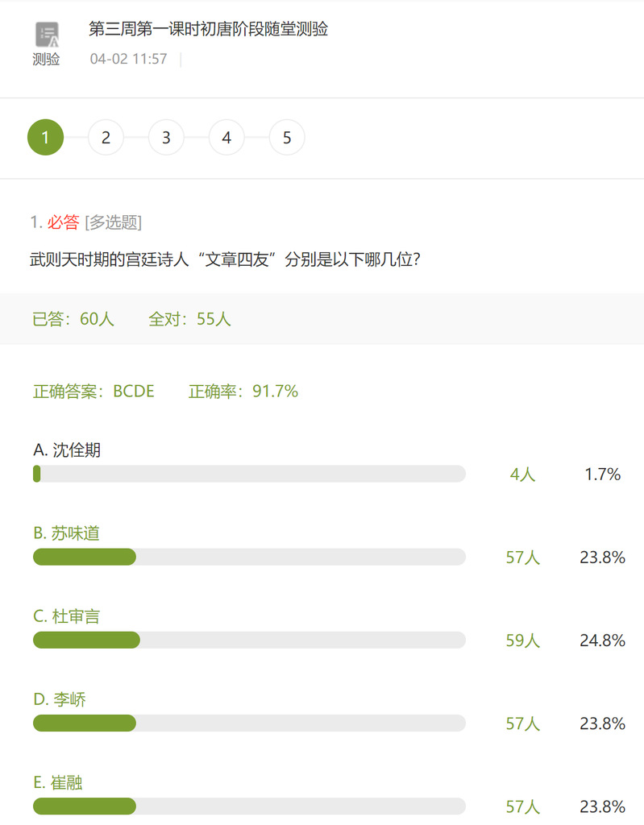Click option A. 沈佺期 label
This screenshot has width=644, height=825.
click(67, 450)
